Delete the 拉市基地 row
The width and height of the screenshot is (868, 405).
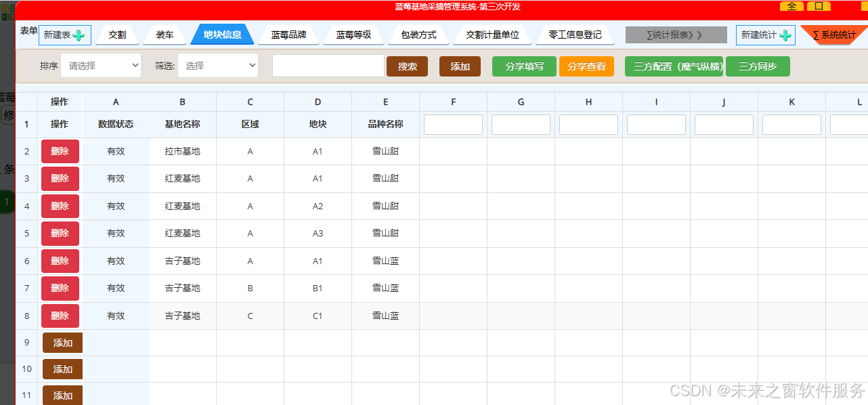60,152
